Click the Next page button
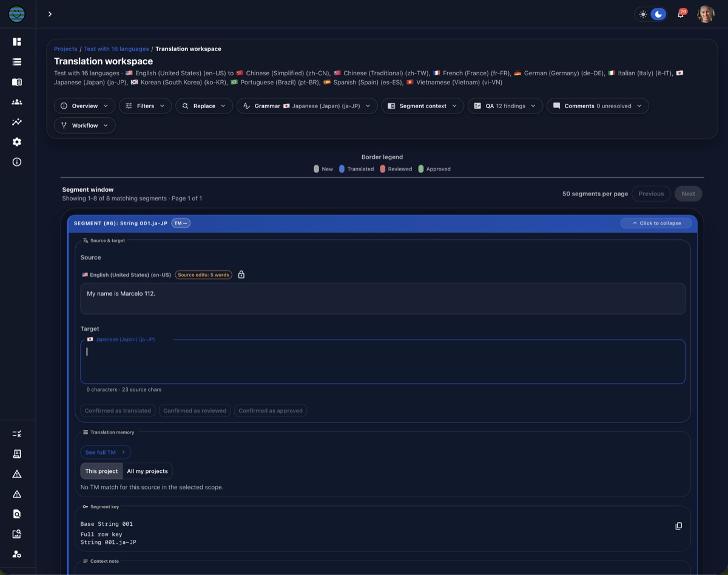The image size is (728, 575). (x=689, y=194)
